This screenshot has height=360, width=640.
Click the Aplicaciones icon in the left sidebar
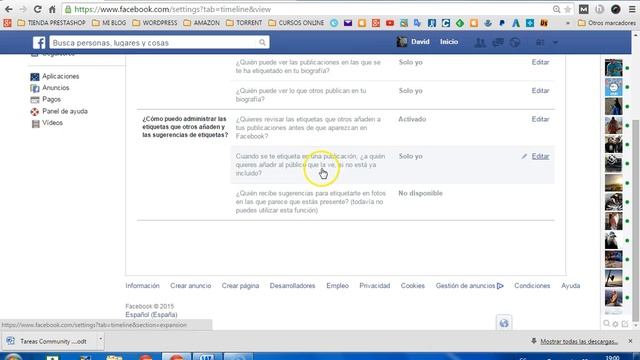click(35, 76)
